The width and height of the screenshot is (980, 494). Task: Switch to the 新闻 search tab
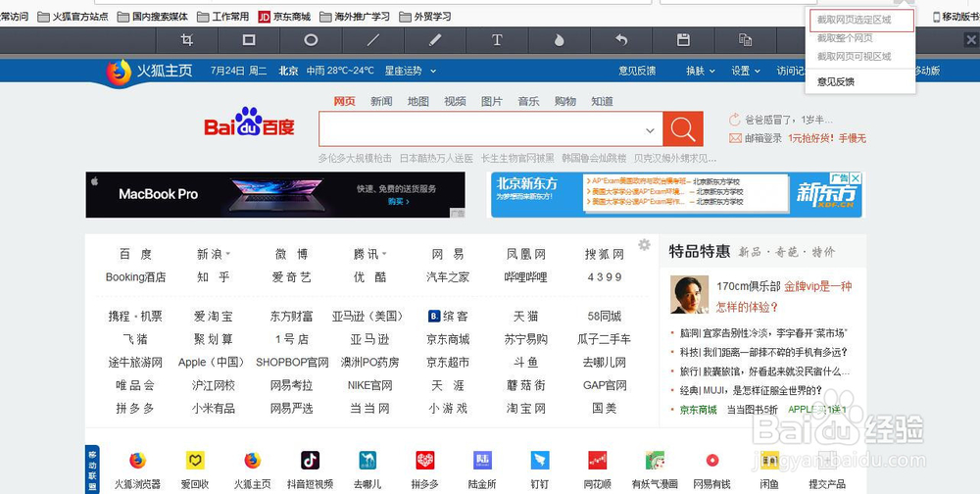pos(381,101)
